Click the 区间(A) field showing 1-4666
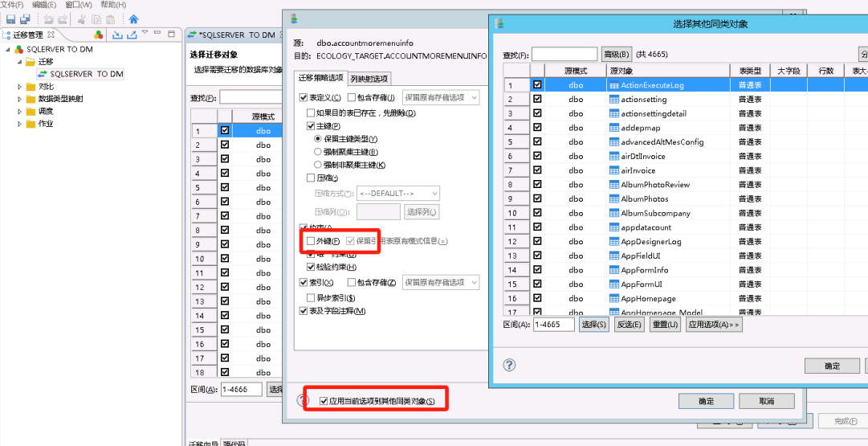 [x=242, y=390]
